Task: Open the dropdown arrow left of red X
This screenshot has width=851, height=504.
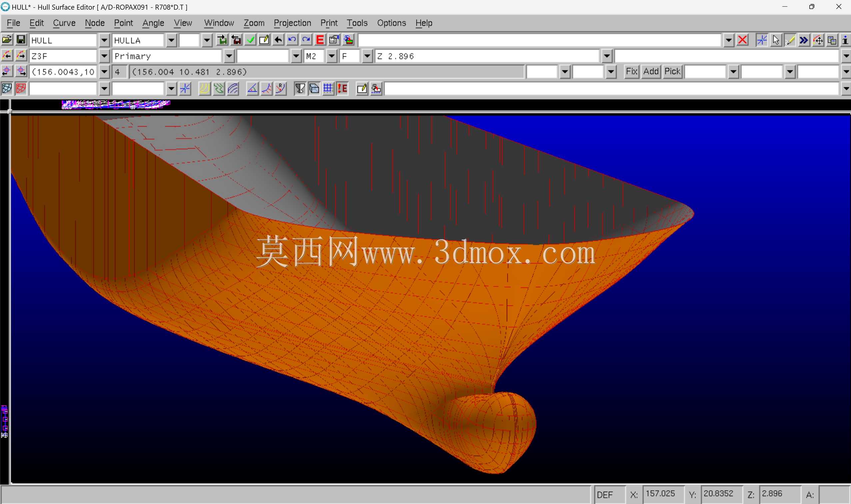Action: point(729,40)
